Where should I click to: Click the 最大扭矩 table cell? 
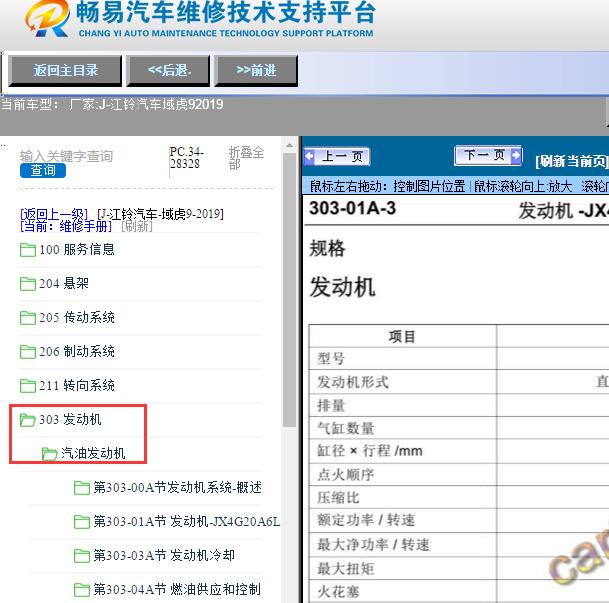coord(346,569)
